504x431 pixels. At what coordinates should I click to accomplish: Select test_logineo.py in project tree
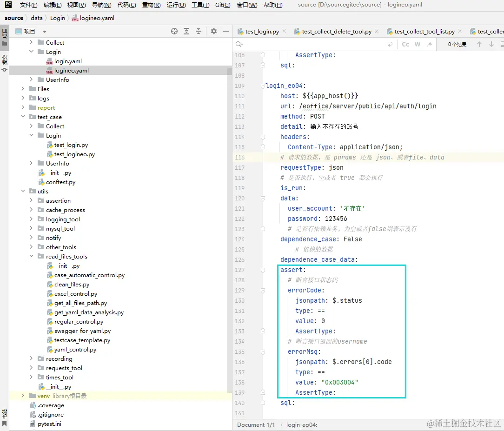click(74, 154)
